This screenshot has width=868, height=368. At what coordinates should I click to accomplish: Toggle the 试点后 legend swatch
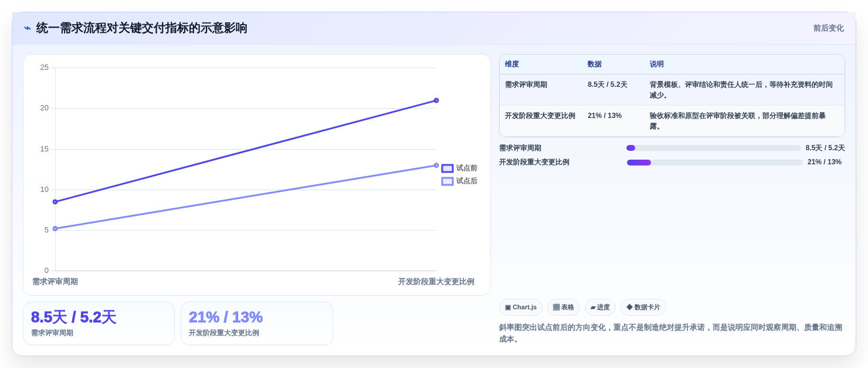(x=447, y=181)
